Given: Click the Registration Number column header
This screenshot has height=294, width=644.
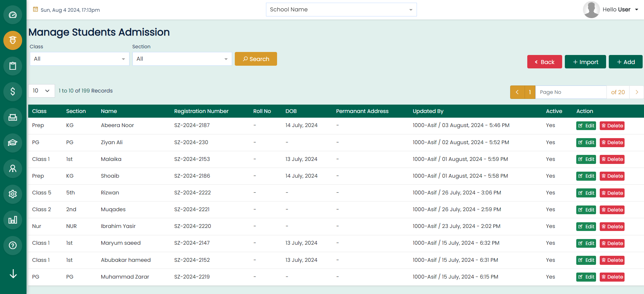Looking at the screenshot, I should click(x=201, y=111).
